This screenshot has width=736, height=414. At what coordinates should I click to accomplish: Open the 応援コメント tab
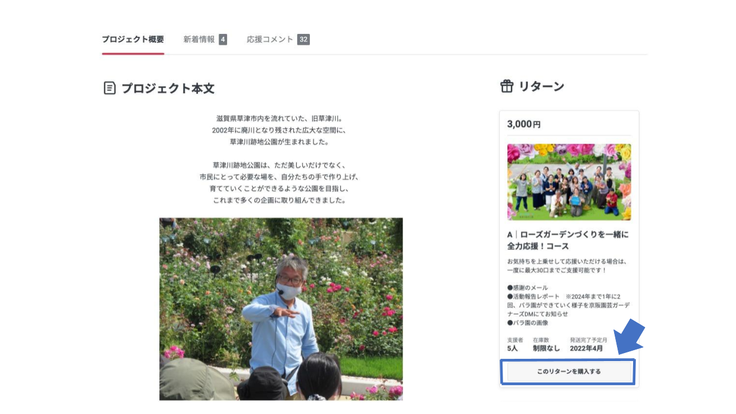(x=270, y=40)
